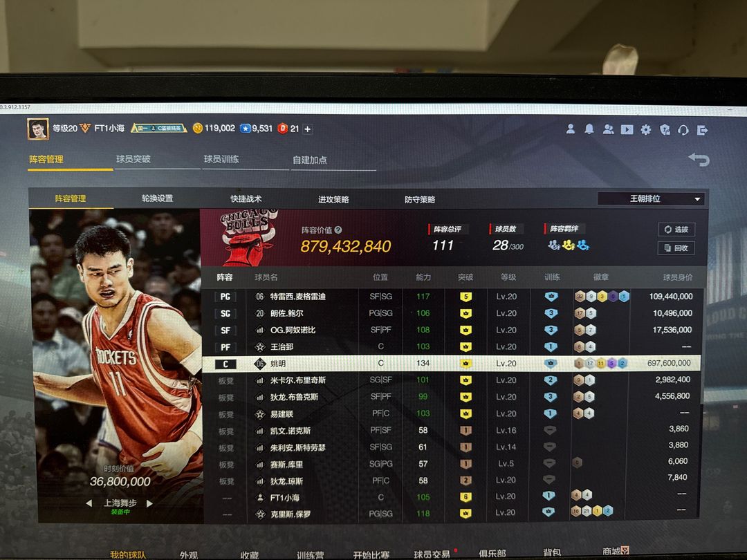Open 球员交易 in bottom navigation
Image resolution: width=747 pixels, height=560 pixels.
(432, 554)
